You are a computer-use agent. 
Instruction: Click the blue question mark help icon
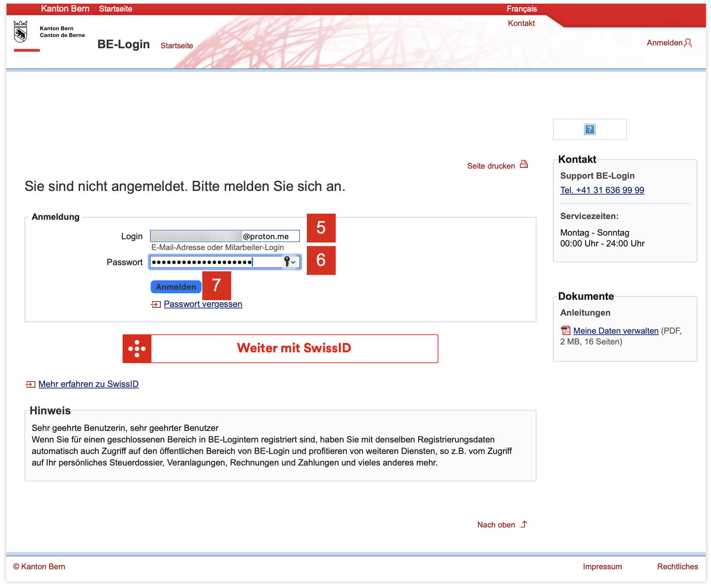(x=589, y=129)
